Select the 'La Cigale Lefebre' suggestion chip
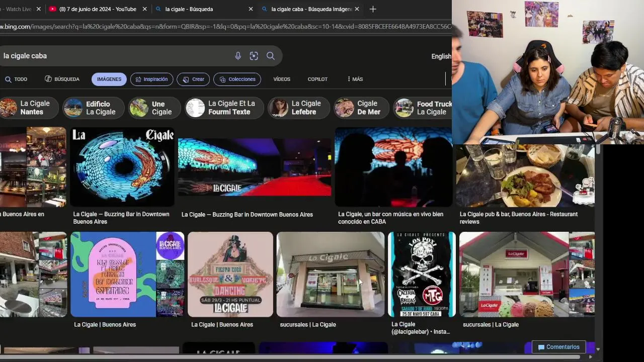The width and height of the screenshot is (644, 362). (298, 108)
